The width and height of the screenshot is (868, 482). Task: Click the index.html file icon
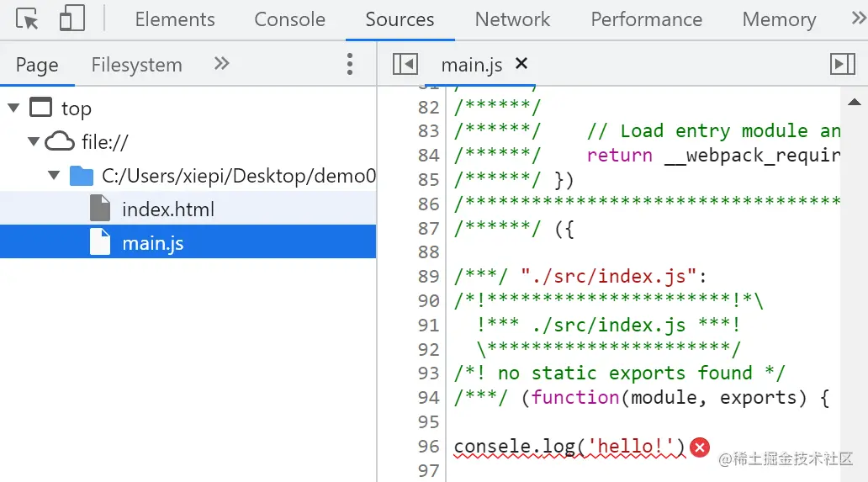[100, 209]
